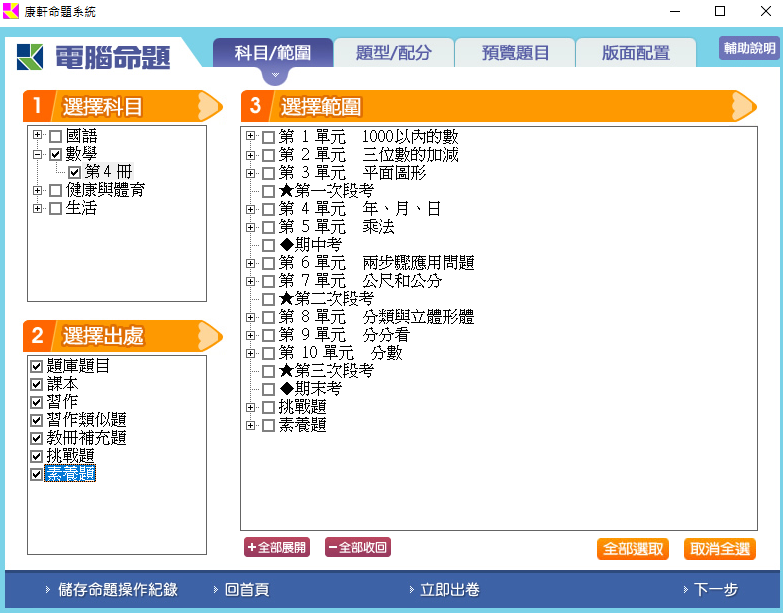This screenshot has width=783, height=613.
Task: Collapse the 數學 subject tree node
Action: 37,154
